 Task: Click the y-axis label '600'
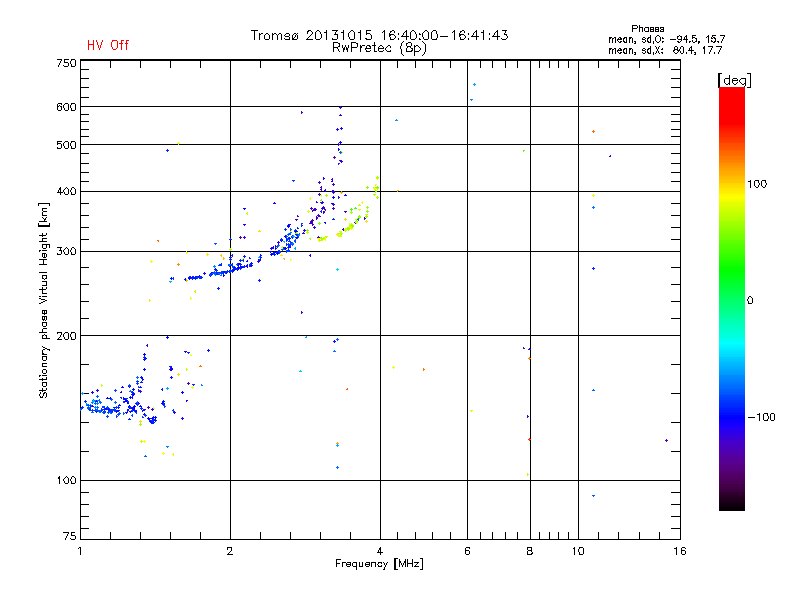(x=66, y=107)
